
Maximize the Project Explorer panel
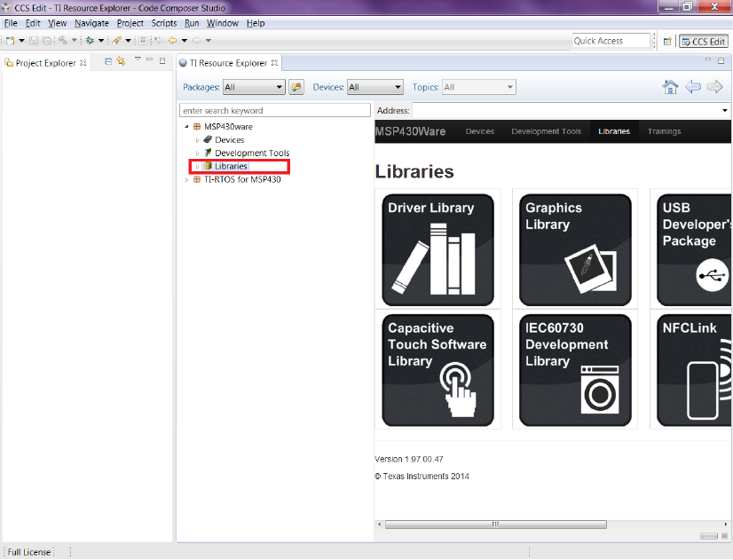162,60
